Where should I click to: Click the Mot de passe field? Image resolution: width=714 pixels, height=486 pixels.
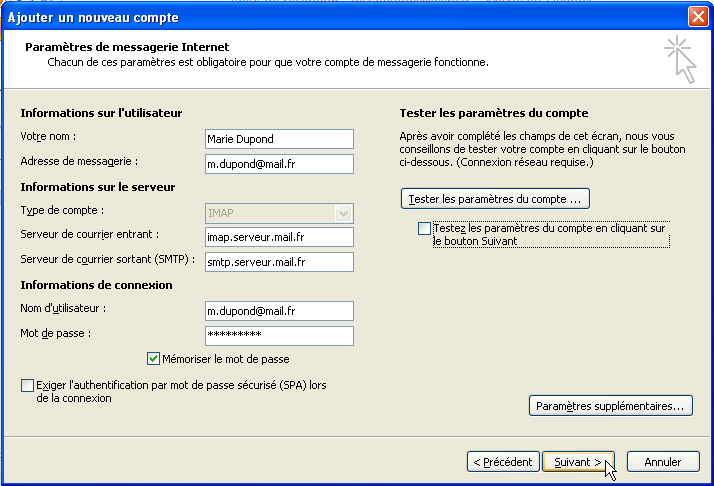279,336
